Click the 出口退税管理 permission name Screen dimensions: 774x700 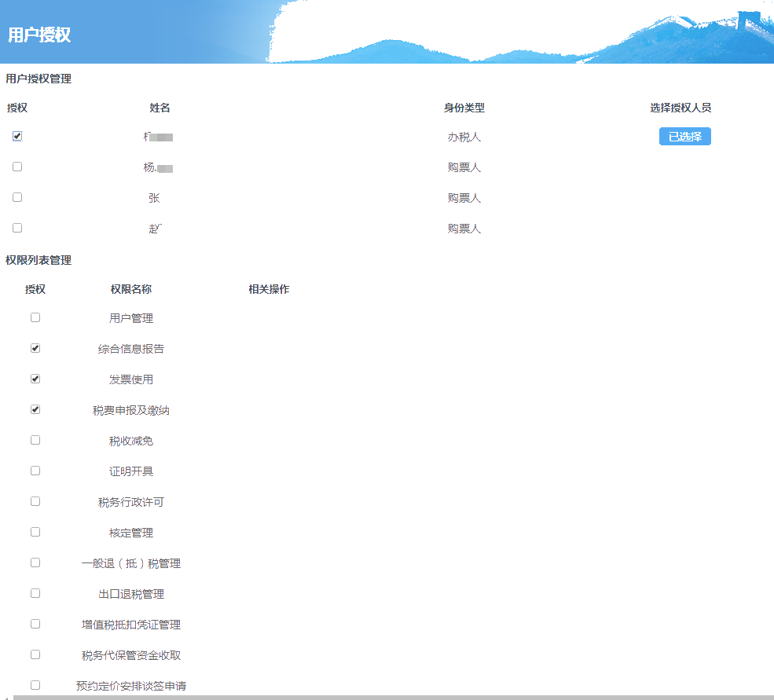click(130, 594)
